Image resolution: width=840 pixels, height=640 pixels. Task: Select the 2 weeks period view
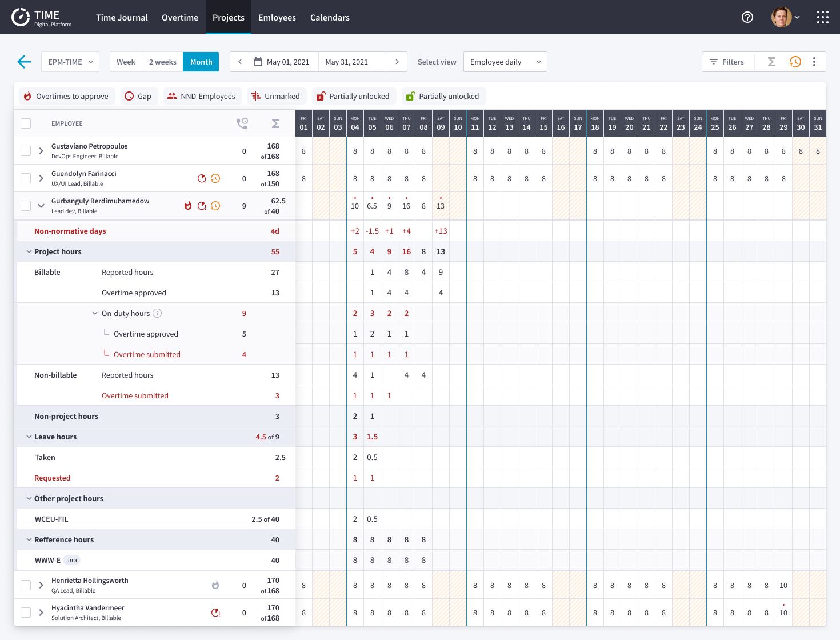point(162,62)
